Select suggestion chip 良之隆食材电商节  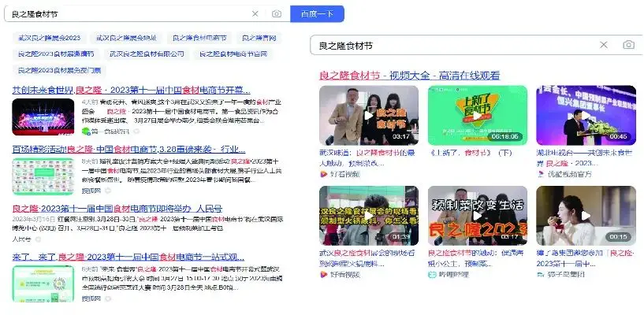point(199,38)
